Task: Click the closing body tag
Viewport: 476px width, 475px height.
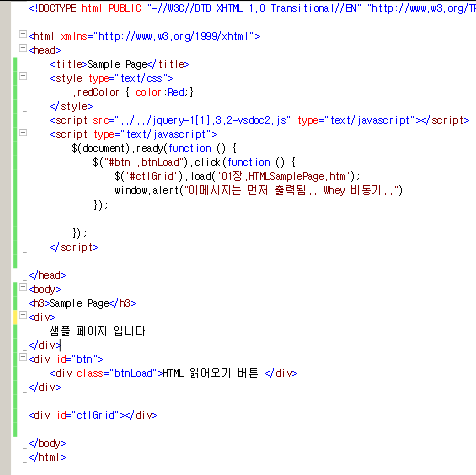Action: coord(47,443)
